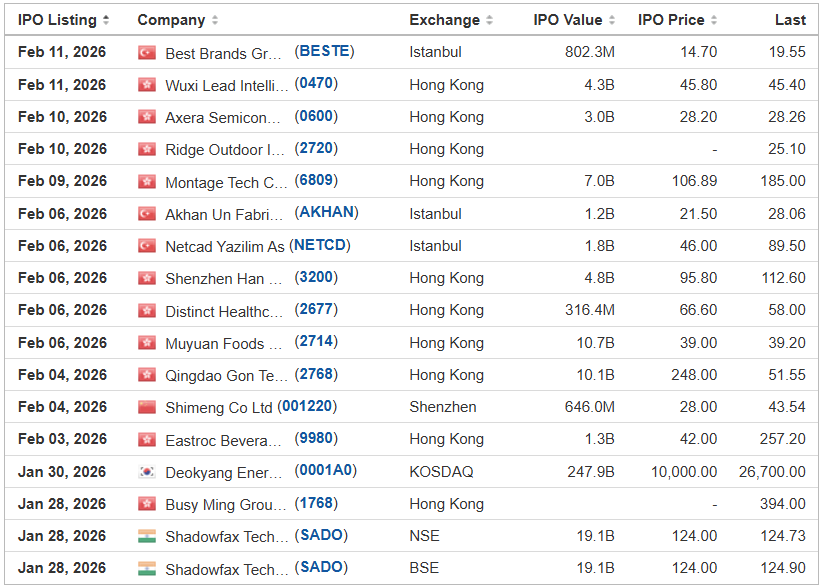
Task: Click date Jan 30, 2026
Action: [x=62, y=471]
